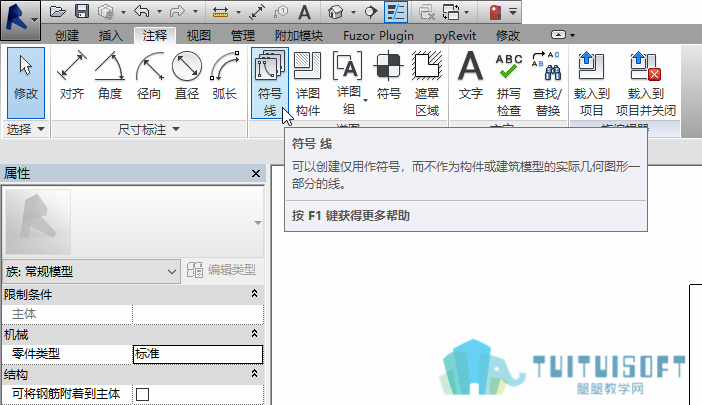The width and height of the screenshot is (702, 405).
Task: Expand the Dimension (尺寸标注) panel dropdown
Action: click(x=149, y=129)
